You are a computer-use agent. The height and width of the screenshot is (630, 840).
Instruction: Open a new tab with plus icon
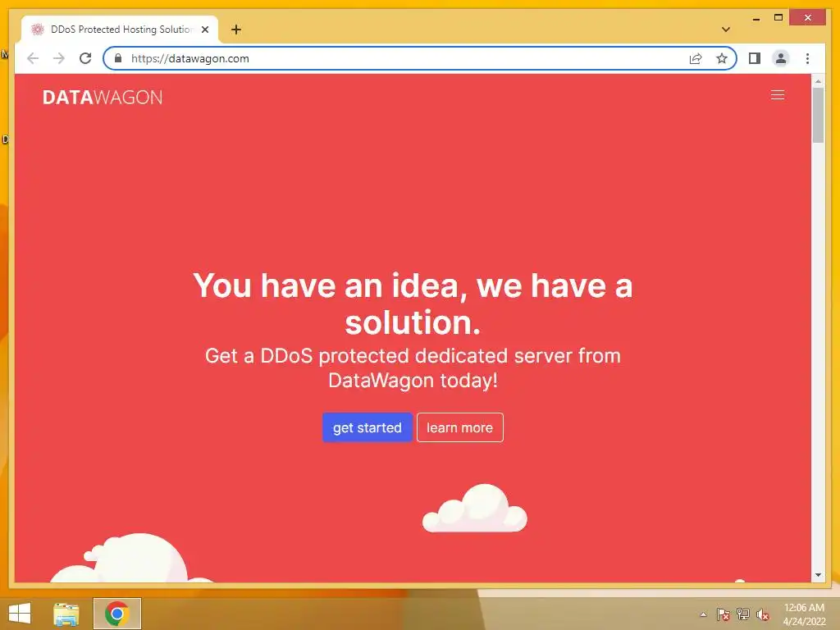(236, 30)
